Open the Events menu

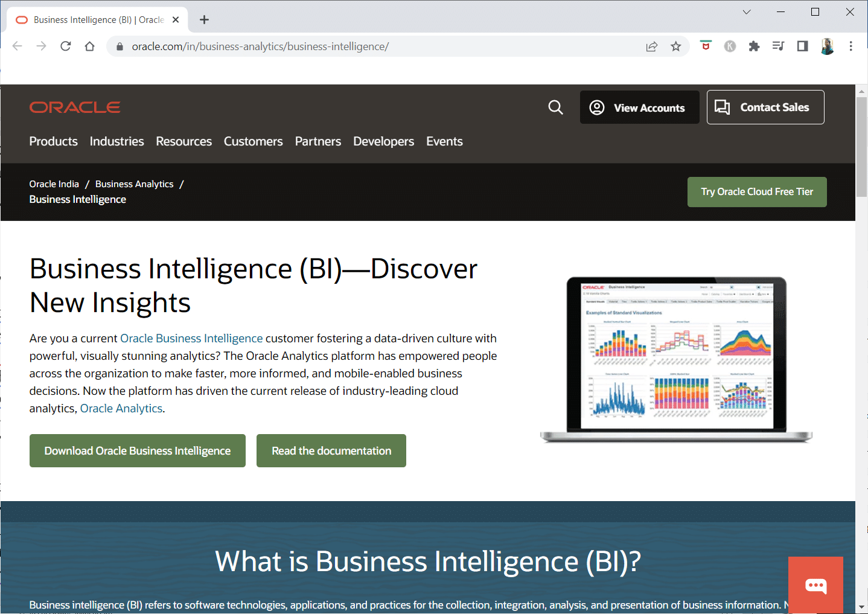pos(445,141)
